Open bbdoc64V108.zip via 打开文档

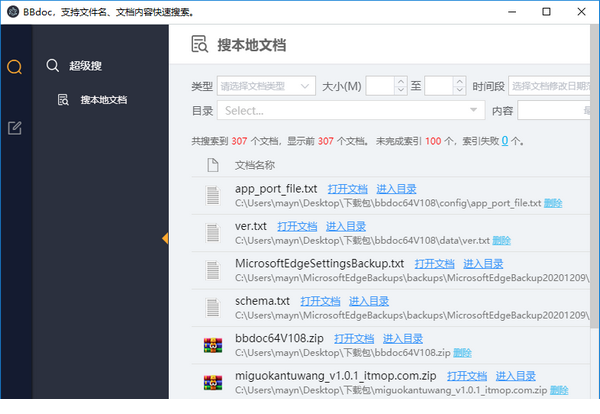pyautogui.click(x=354, y=339)
